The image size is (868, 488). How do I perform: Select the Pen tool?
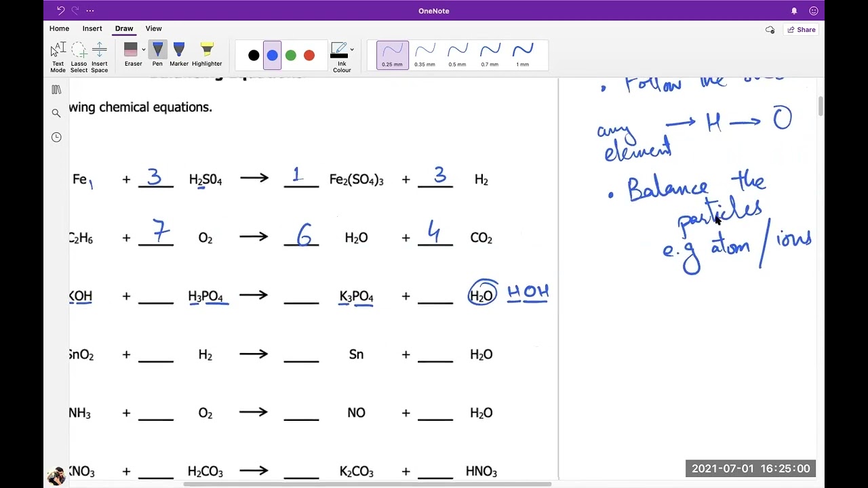tap(157, 55)
